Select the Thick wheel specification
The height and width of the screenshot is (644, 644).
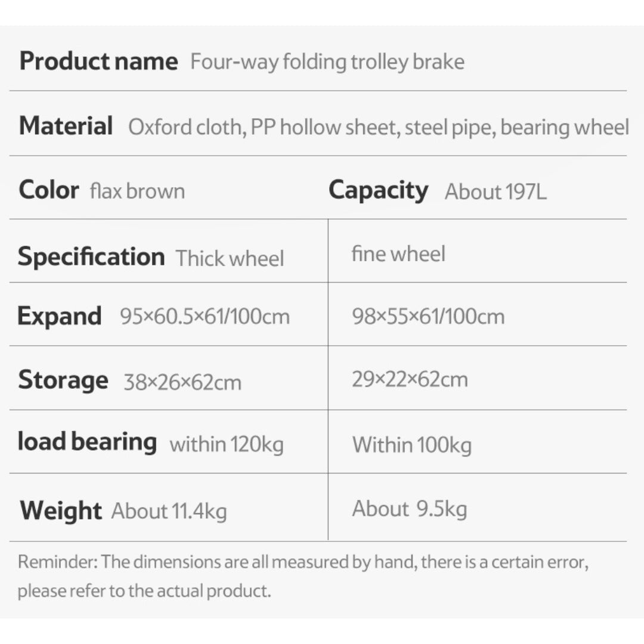pos(230,259)
